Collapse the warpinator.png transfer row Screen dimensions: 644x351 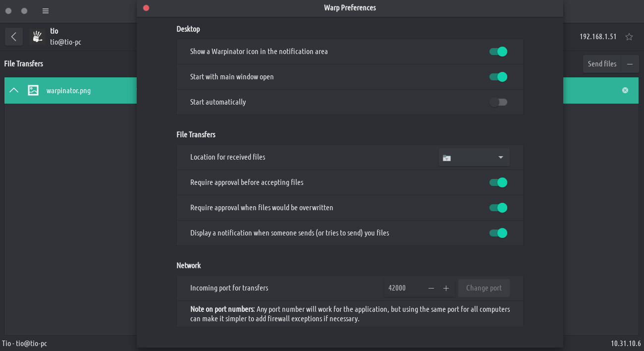pyautogui.click(x=14, y=90)
